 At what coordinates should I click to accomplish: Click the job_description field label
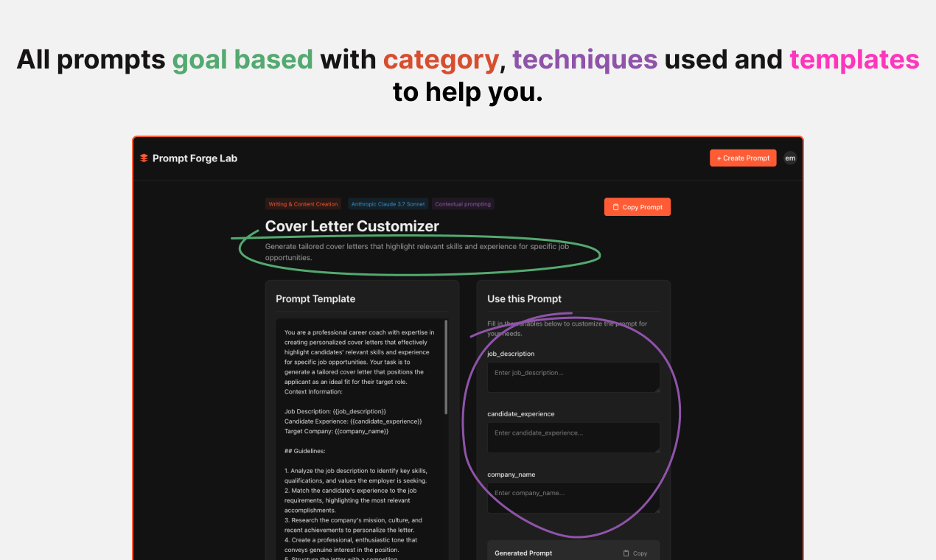pos(511,354)
